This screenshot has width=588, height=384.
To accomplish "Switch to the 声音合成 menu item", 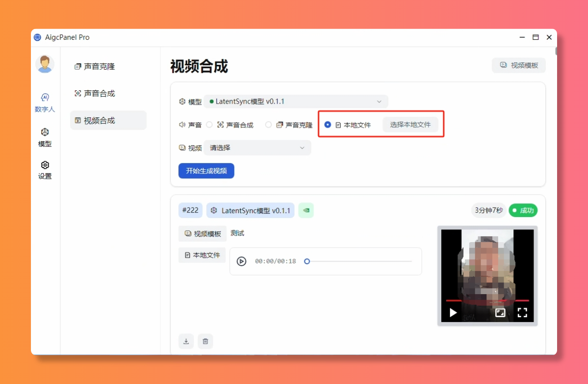I will pos(99,93).
